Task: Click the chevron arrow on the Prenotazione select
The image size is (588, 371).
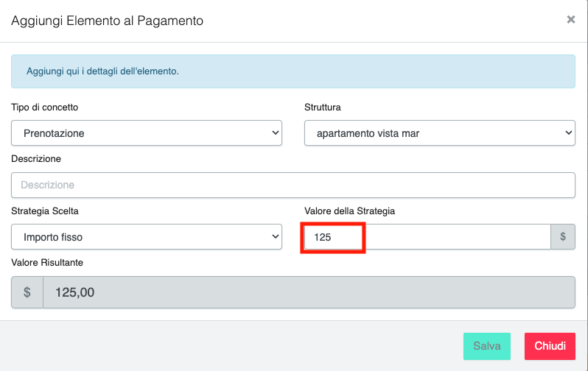Action: (275, 133)
